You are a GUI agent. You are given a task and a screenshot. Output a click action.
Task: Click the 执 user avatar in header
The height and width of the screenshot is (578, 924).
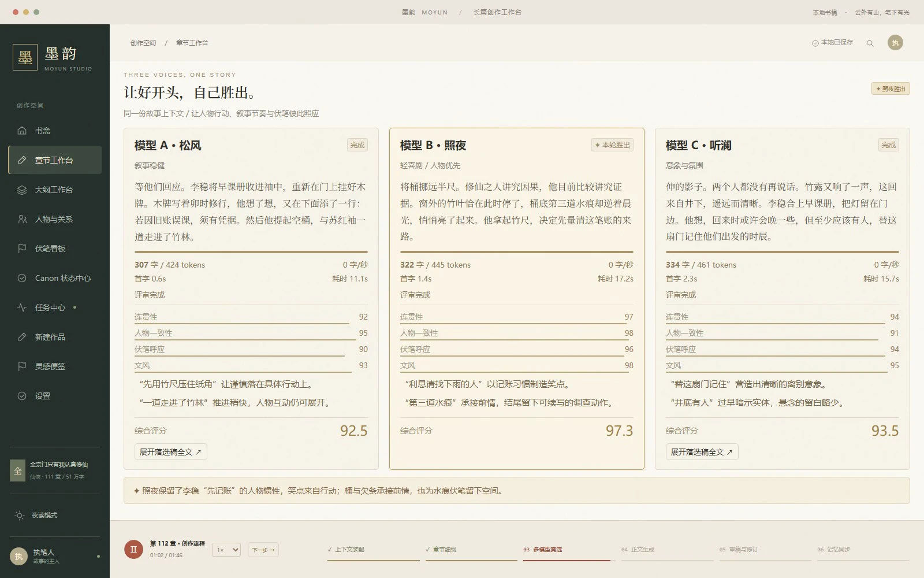tap(895, 43)
